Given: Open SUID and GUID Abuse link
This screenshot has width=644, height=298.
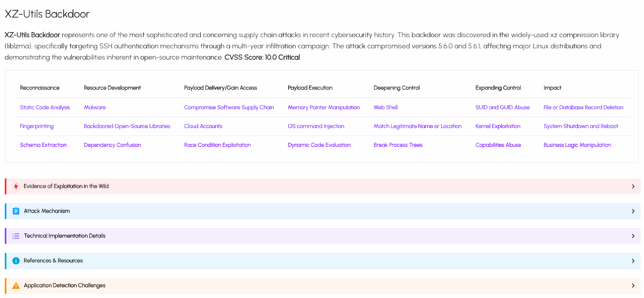Looking at the screenshot, I should 502,107.
